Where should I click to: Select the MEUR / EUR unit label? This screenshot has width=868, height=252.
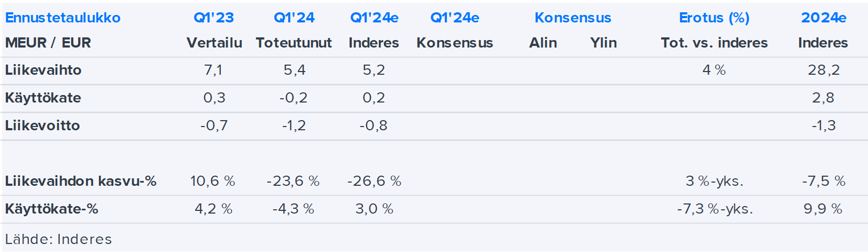(x=48, y=43)
